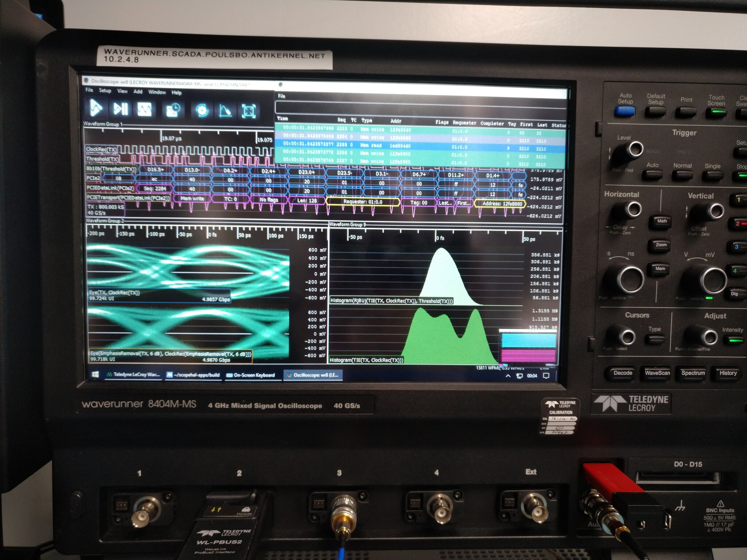Click the Histogram(TIE(TX, ClockRec(TX))) label
This screenshot has height=560, width=747.
[x=366, y=360]
